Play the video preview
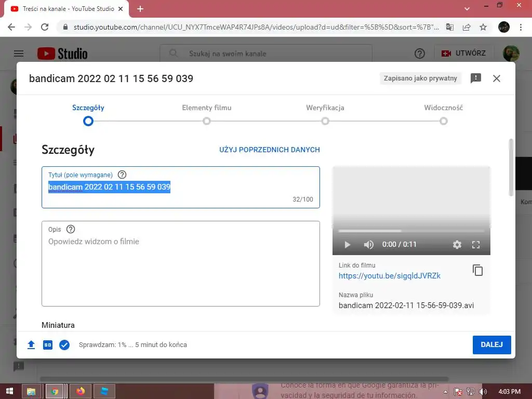This screenshot has height=399, width=532. (347, 245)
